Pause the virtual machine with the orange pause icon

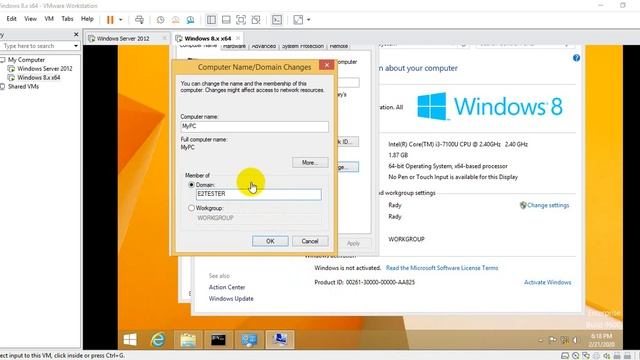click(110, 20)
